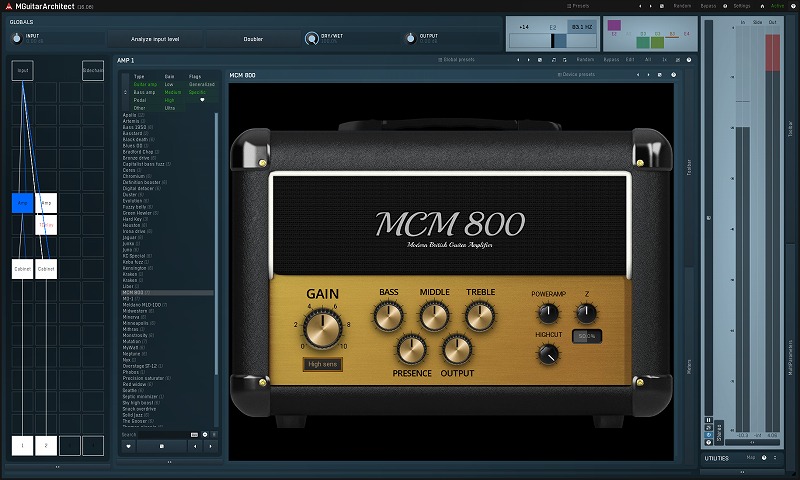Click the top bar Random button
The width and height of the screenshot is (800, 480).
[x=682, y=5]
